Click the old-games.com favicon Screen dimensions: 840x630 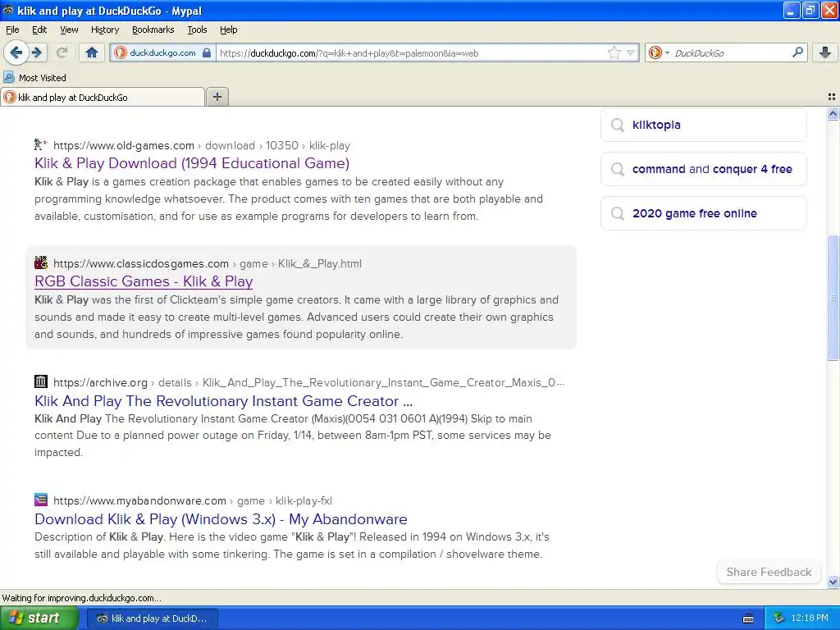point(41,144)
